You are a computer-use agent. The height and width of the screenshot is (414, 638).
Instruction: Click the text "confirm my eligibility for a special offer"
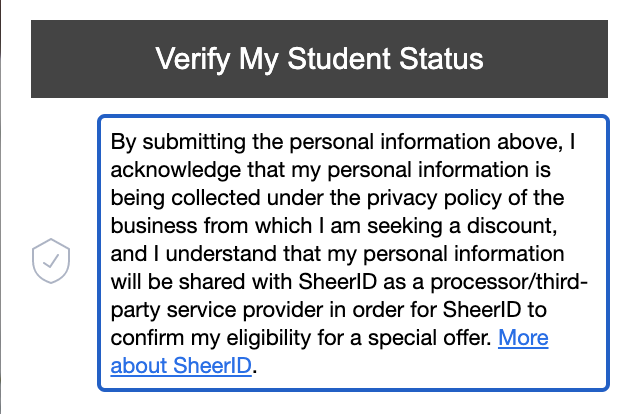(x=301, y=338)
